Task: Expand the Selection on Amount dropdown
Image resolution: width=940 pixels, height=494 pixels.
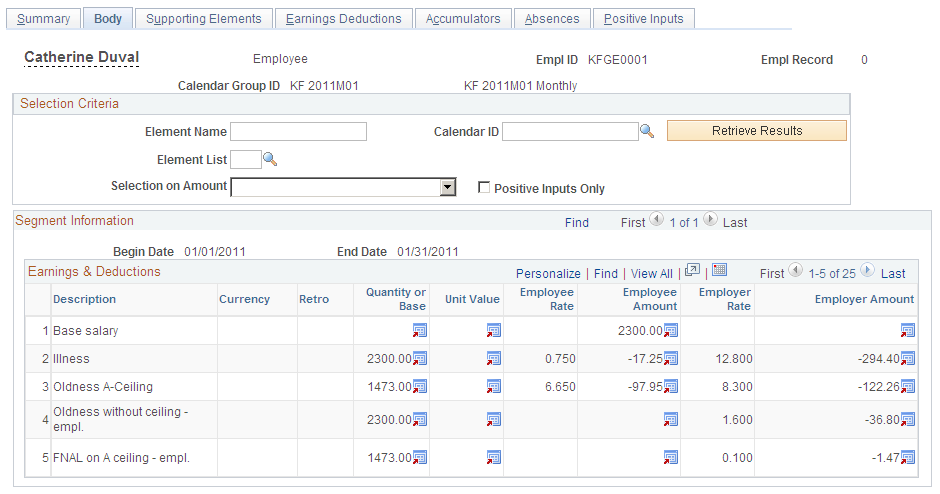Action: pos(447,188)
